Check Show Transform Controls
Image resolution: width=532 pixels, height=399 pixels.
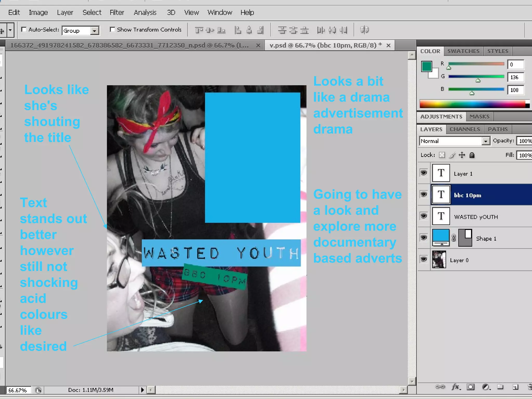click(112, 30)
